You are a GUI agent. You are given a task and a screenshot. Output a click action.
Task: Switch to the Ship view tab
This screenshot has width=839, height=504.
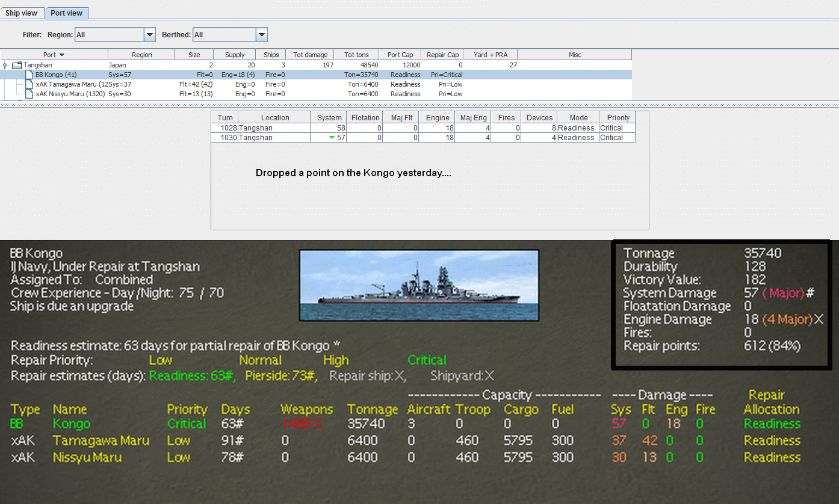coord(21,13)
